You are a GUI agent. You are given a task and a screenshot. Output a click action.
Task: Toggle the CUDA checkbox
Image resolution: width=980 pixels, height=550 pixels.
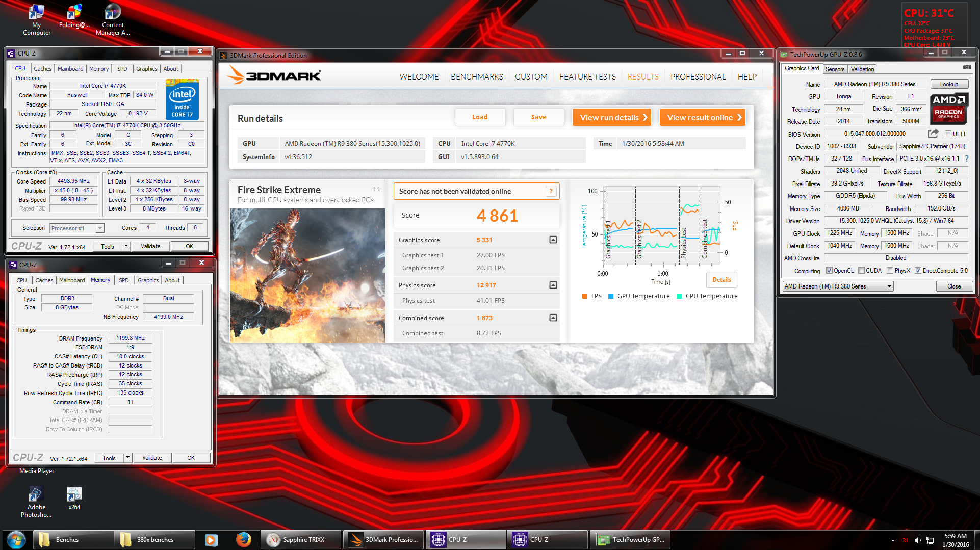coord(861,271)
